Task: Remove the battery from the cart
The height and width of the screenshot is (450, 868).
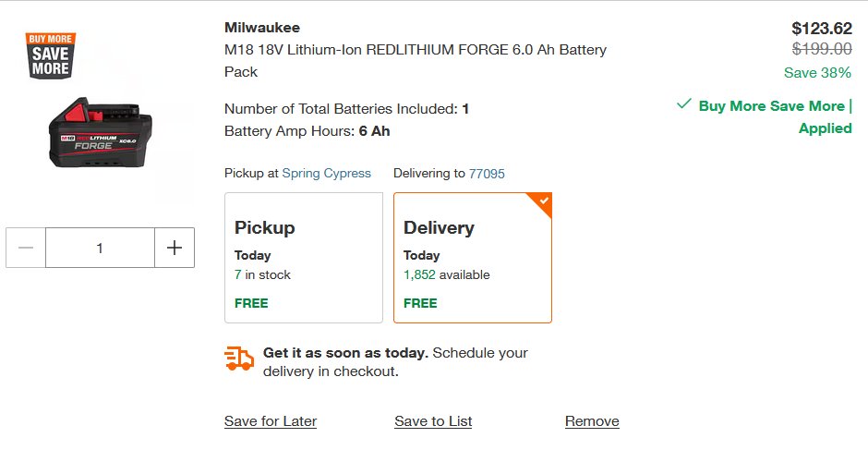Action: click(592, 421)
